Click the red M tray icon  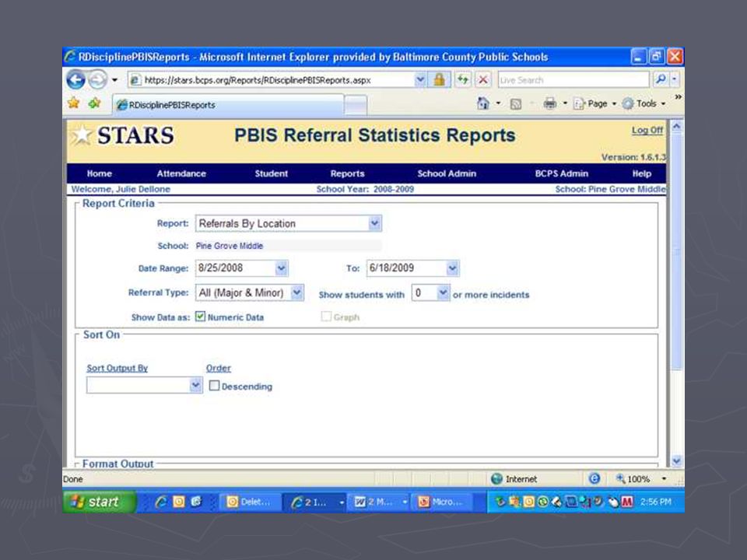(627, 502)
